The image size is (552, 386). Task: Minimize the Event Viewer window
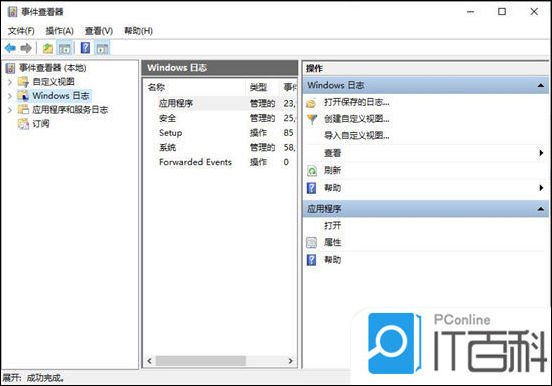[470, 12]
